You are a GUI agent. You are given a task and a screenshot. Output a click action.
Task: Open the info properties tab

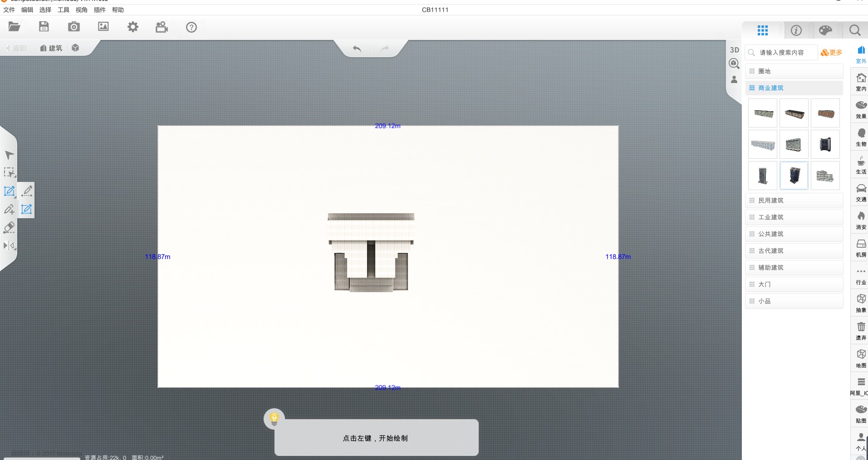[796, 30]
